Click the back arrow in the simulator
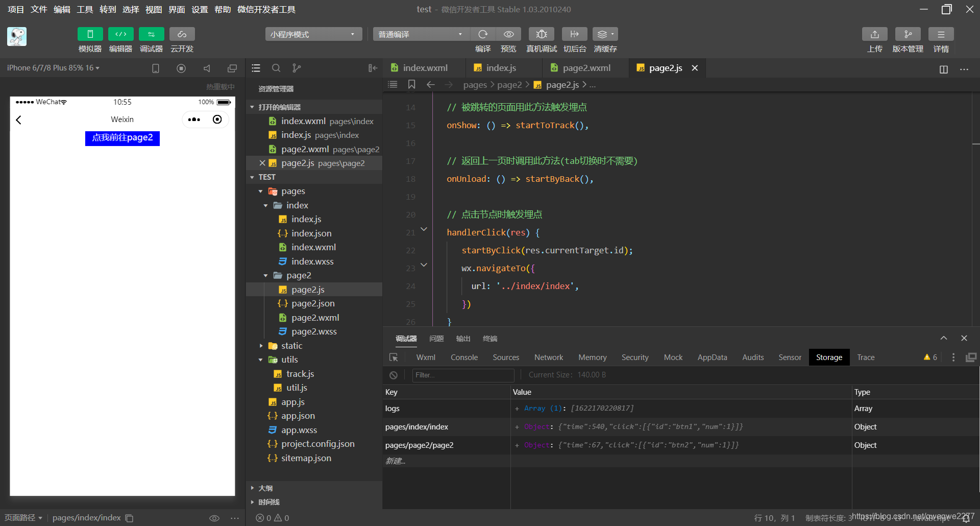The height and width of the screenshot is (526, 980). click(x=19, y=120)
